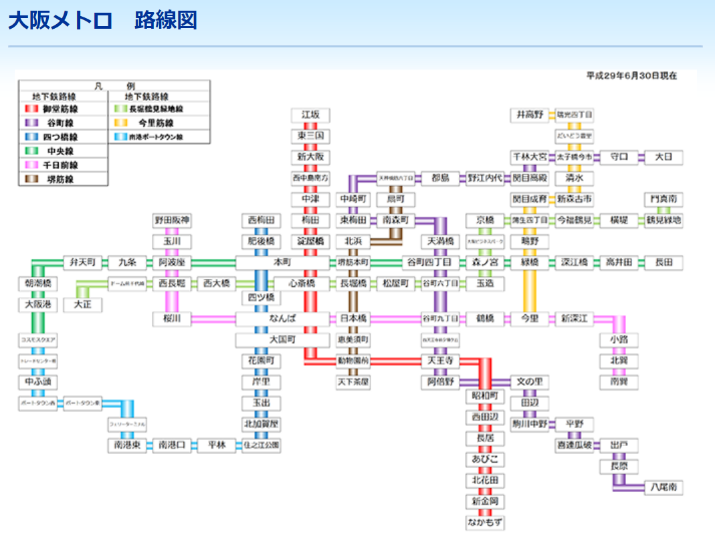
Task: Choose the 北加賀屋 station box
Action: click(x=261, y=424)
